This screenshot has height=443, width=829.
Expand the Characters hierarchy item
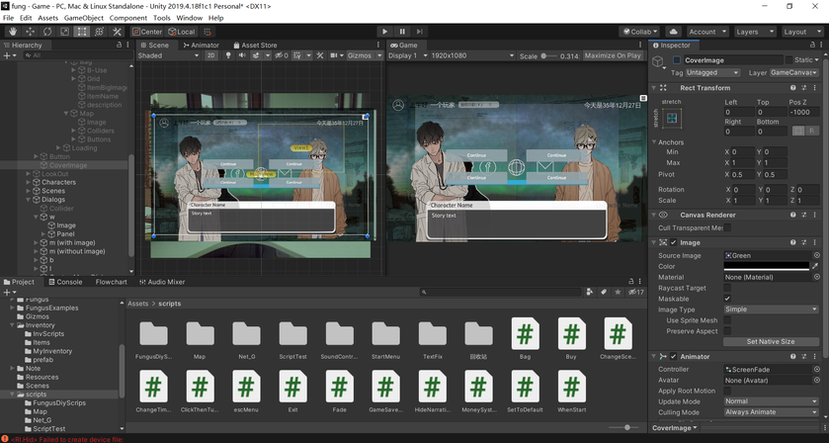[x=29, y=182]
